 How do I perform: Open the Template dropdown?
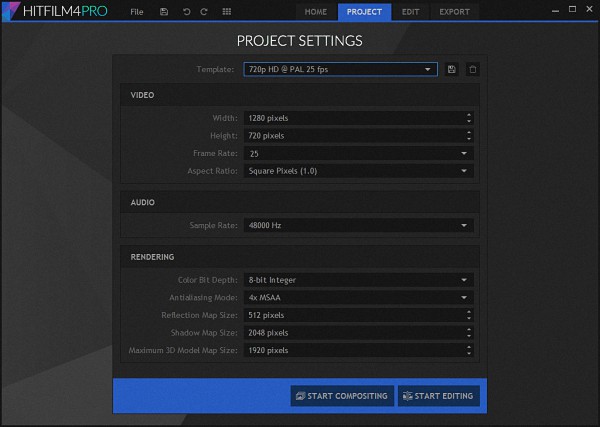(x=341, y=69)
